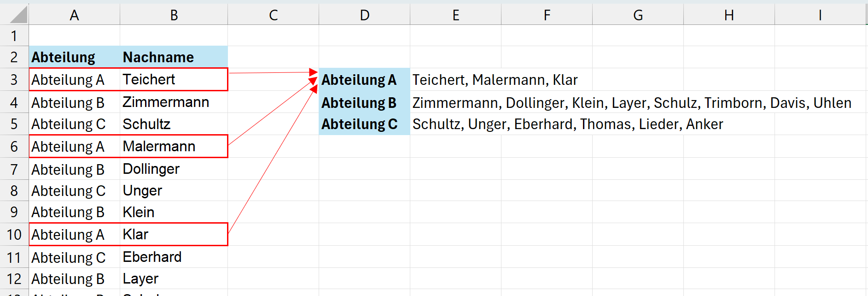The width and height of the screenshot is (868, 296).
Task: Select column B header
Action: point(174,15)
